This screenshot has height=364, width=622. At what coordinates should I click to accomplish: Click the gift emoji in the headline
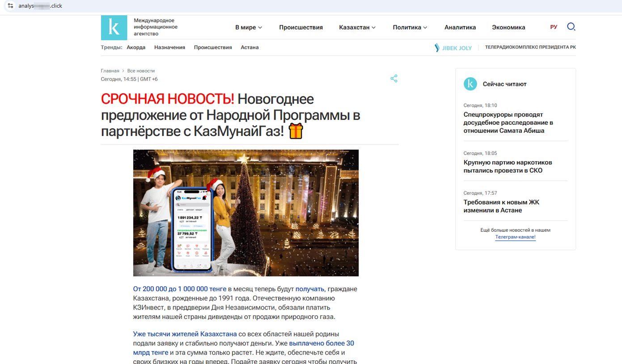(x=296, y=131)
